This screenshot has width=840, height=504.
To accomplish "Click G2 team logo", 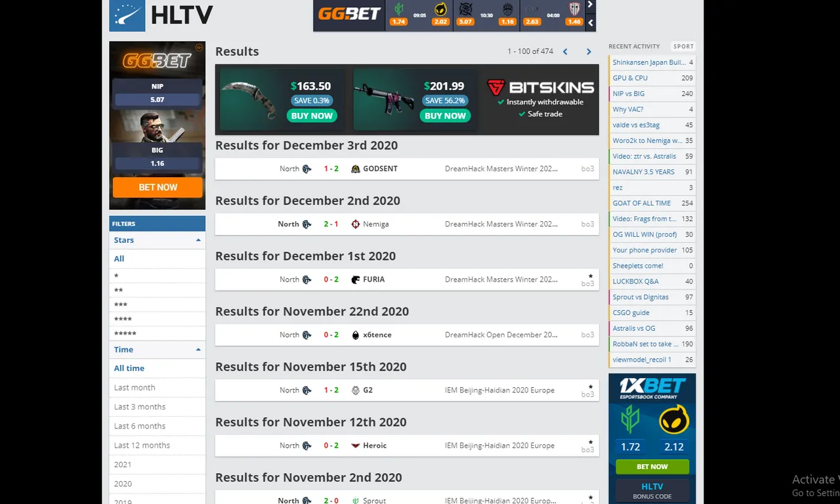I will tap(356, 390).
